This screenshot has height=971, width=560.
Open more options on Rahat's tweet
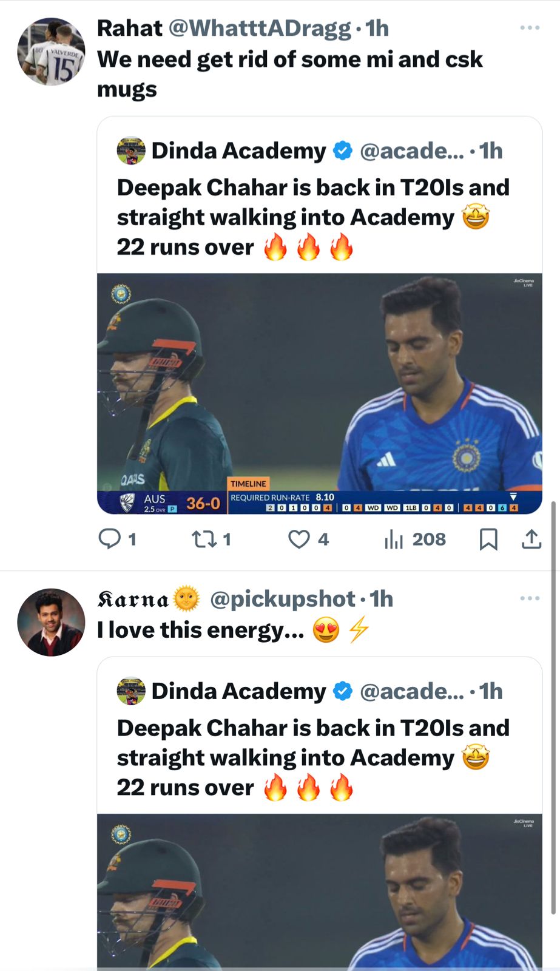pos(530,28)
